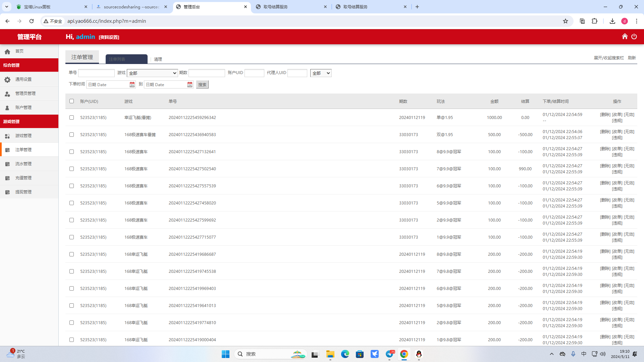This screenshot has height=362, width=644.
Task: Click the power logout icon
Action: pos(634,37)
